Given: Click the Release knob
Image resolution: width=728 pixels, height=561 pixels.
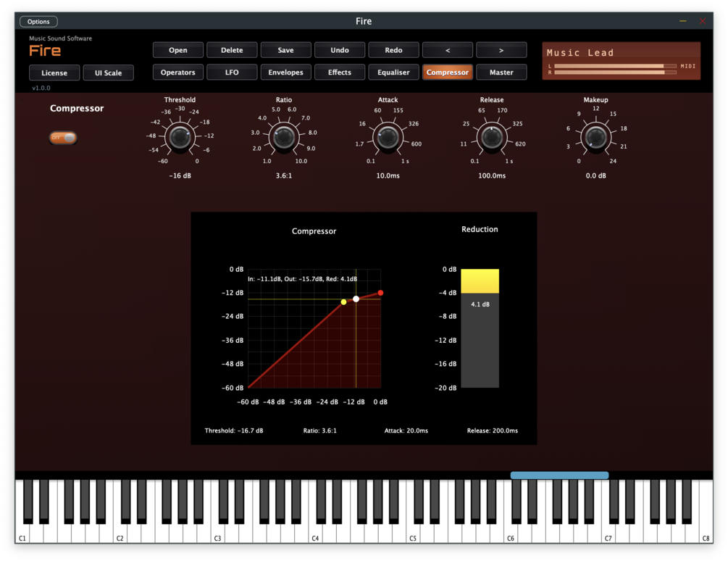Looking at the screenshot, I should (x=492, y=137).
